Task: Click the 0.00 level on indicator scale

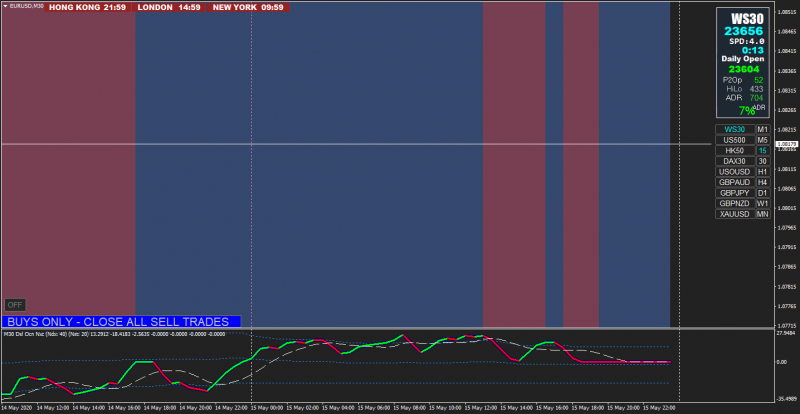Action: tap(782, 362)
